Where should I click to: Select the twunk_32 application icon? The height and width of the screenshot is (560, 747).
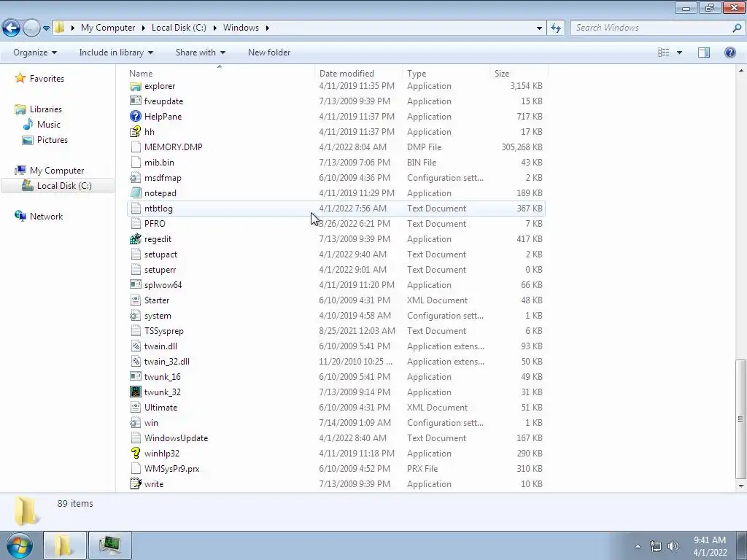(x=135, y=392)
